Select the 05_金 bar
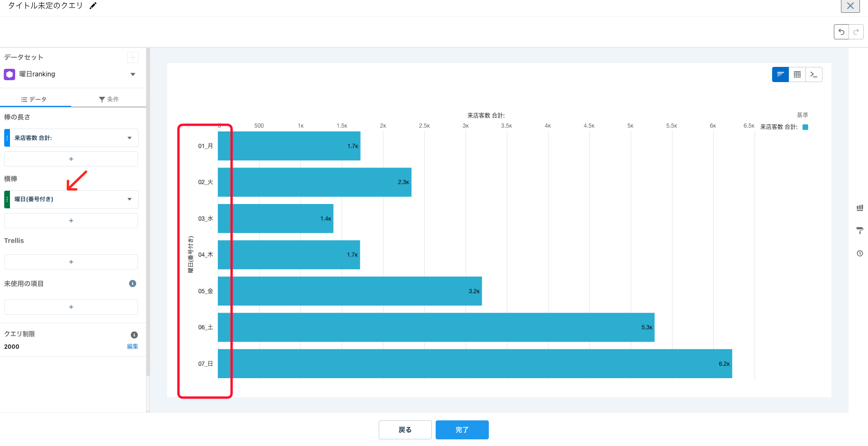This screenshot has height=446, width=868. point(350,291)
